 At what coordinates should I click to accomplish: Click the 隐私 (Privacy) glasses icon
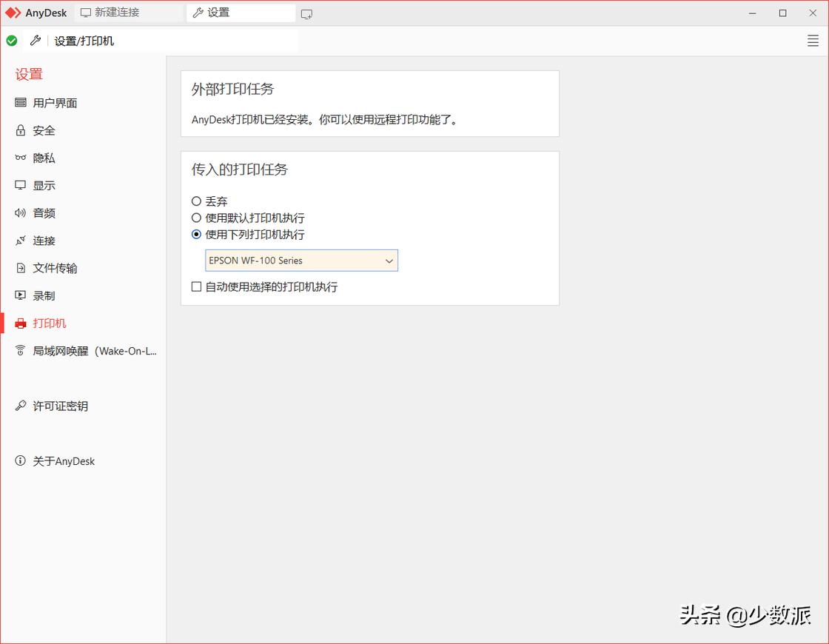(21, 158)
